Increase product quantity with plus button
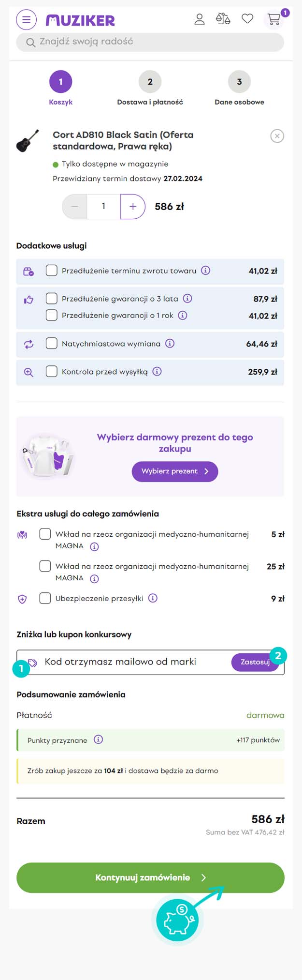 click(x=133, y=207)
